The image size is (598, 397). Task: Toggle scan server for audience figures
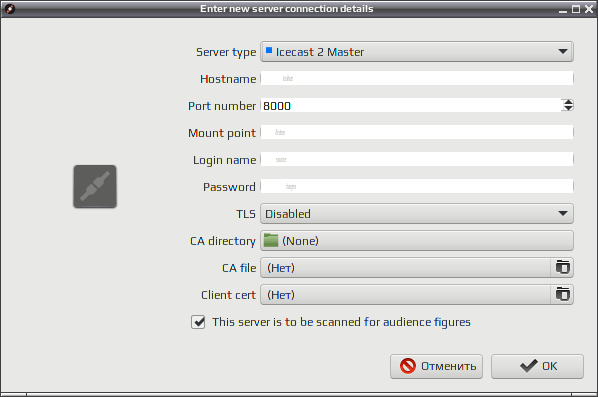198,322
